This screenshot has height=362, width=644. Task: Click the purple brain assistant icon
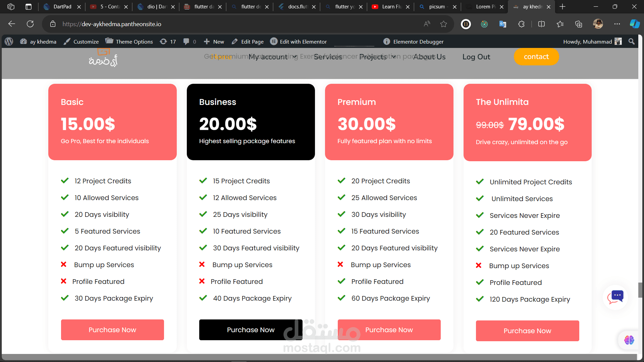coord(629,340)
